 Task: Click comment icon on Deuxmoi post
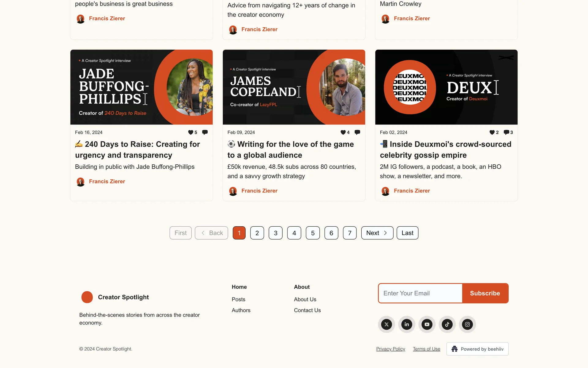tap(506, 132)
